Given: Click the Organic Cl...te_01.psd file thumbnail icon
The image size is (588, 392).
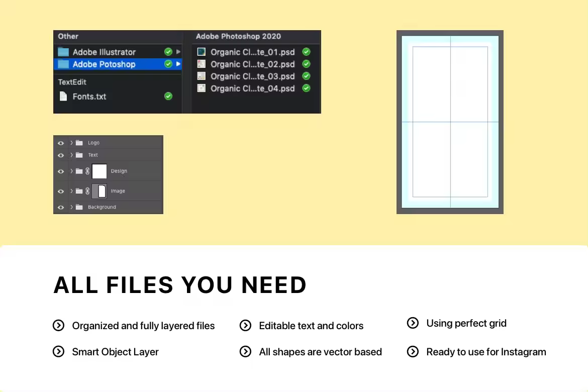Looking at the screenshot, I should (202, 52).
